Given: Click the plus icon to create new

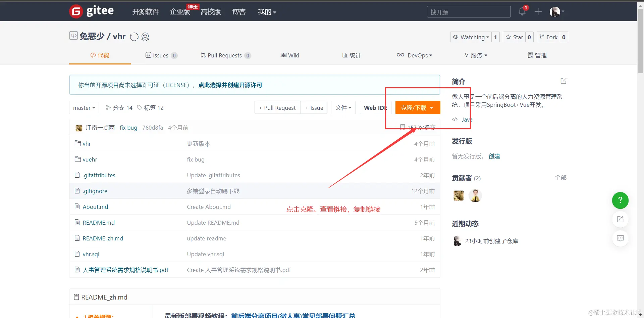Looking at the screenshot, I should click(x=538, y=12).
